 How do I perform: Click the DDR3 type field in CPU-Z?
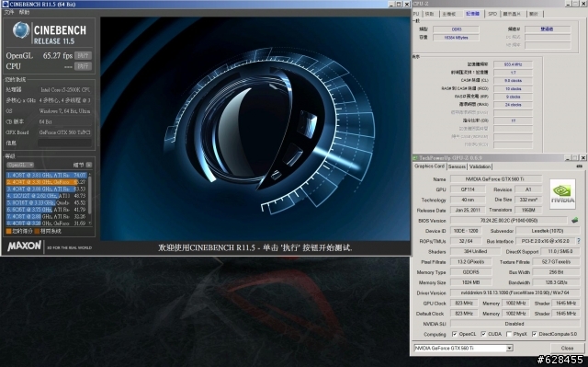tap(456, 29)
